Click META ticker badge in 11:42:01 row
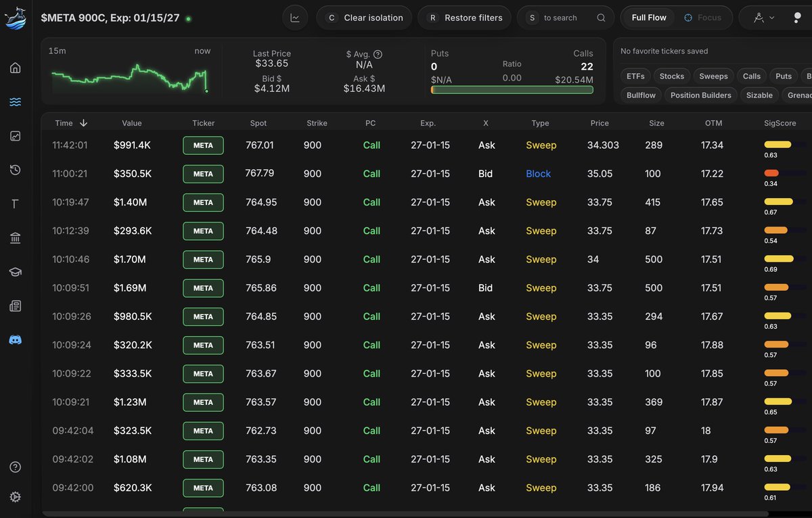Image resolution: width=812 pixels, height=518 pixels. click(x=203, y=145)
